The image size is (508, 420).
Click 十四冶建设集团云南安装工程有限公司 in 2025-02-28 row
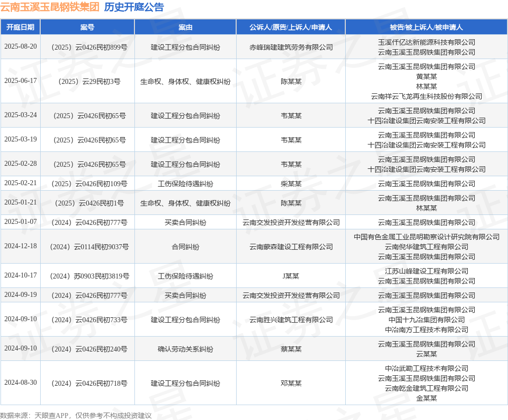pos(426,169)
